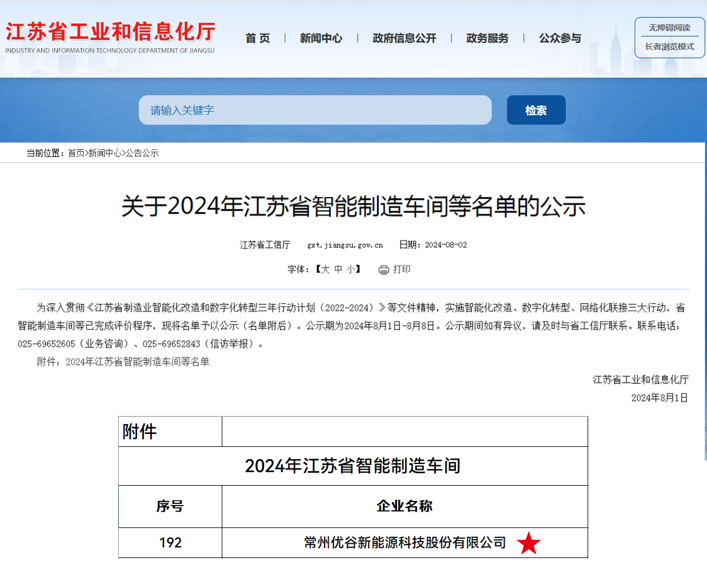Open the 公众参与 menu

pos(560,38)
